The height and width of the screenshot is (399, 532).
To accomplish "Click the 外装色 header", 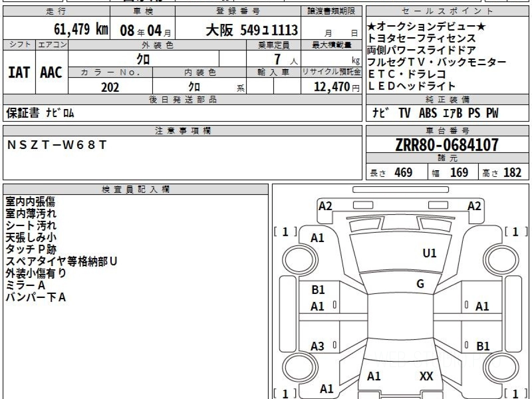I will (157, 45).
